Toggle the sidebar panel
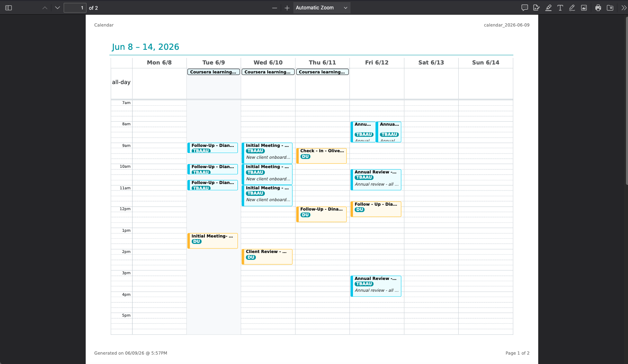This screenshot has height=364, width=628. [x=9, y=8]
